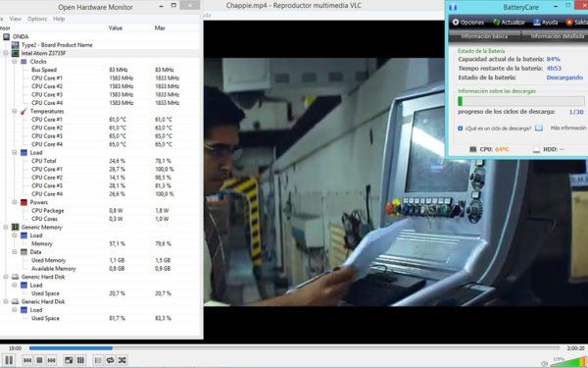Toggle VLC random shuffle mode
This screenshot has width=588, height=368.
(x=122, y=360)
